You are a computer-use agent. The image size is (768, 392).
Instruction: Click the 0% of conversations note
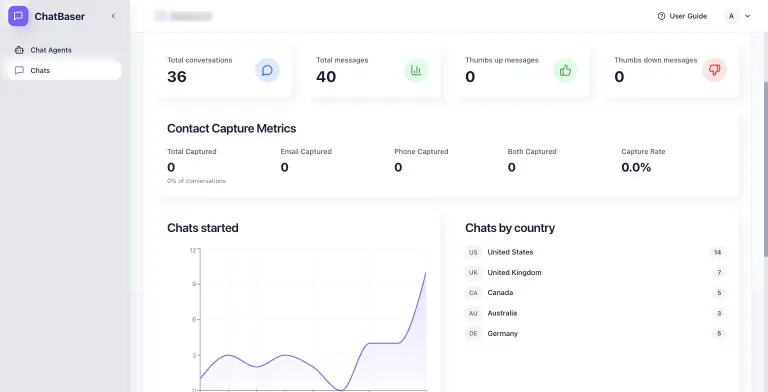[x=196, y=181]
